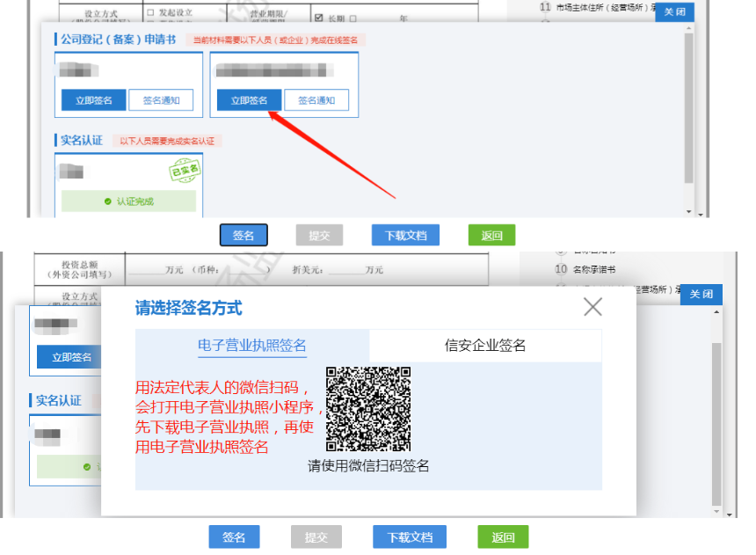The image size is (756, 555).
Task: Click the grayed 提交 submit button
Action: click(x=316, y=537)
